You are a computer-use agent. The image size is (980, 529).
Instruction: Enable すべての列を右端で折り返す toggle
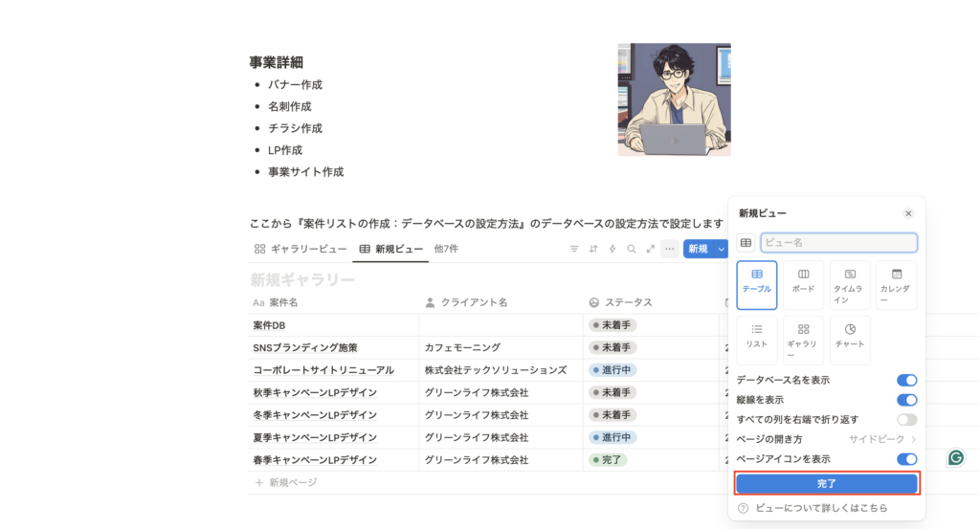[x=906, y=420]
